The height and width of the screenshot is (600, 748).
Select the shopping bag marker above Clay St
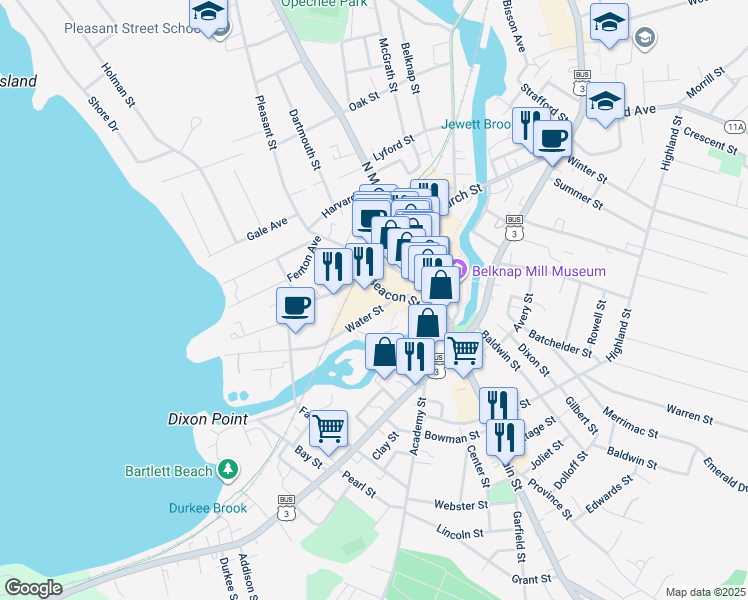tap(385, 352)
